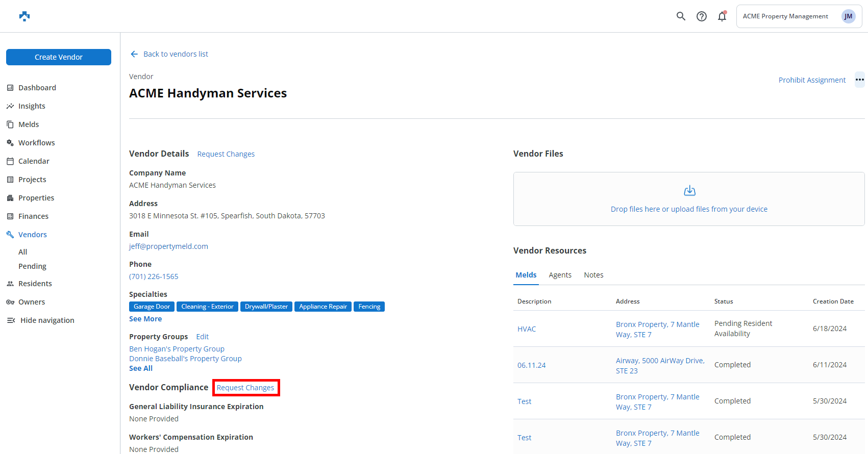Open the Pending vendors submenu item
Image resolution: width=868 pixels, height=454 pixels.
(x=32, y=266)
